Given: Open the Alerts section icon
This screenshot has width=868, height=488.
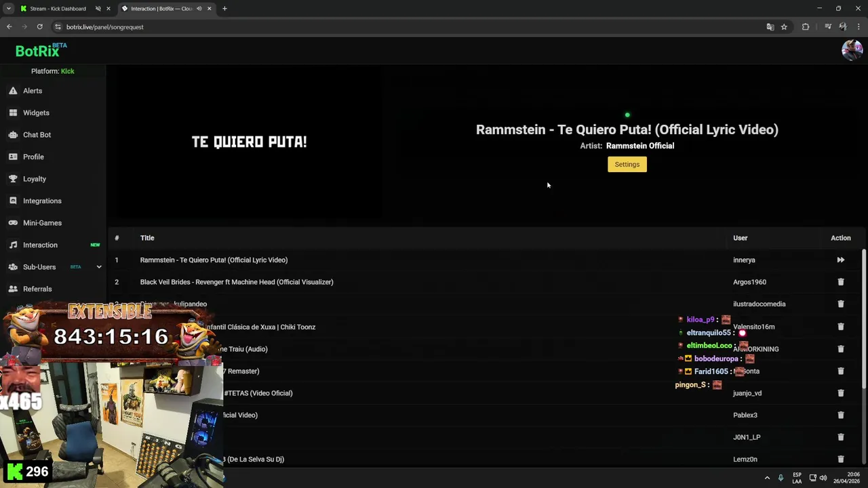Looking at the screenshot, I should 13,91.
